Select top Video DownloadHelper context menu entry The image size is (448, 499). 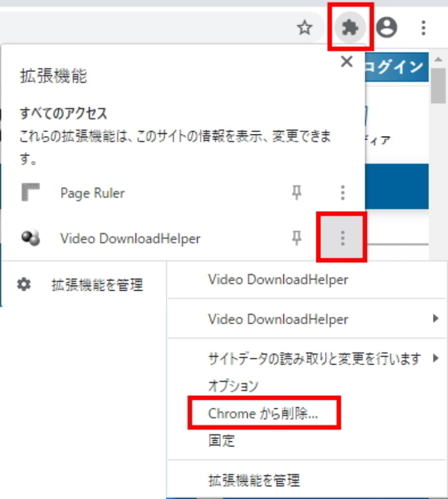pyautogui.click(x=278, y=279)
